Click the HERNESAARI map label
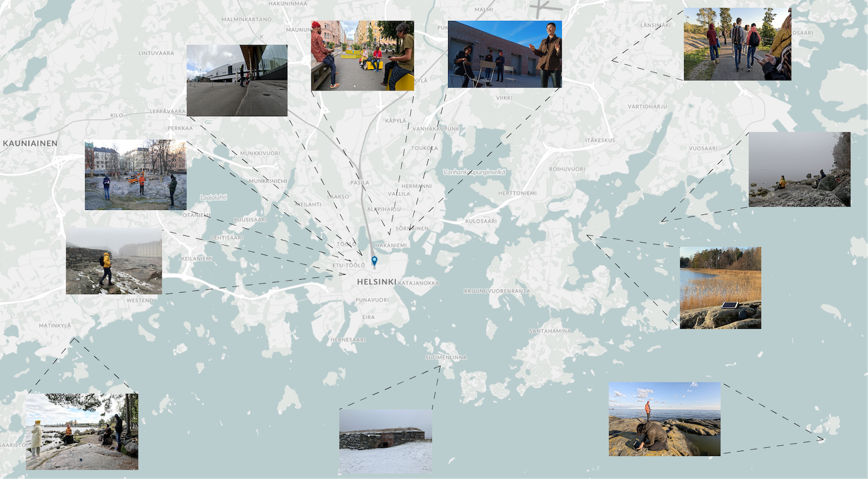 coord(348,339)
